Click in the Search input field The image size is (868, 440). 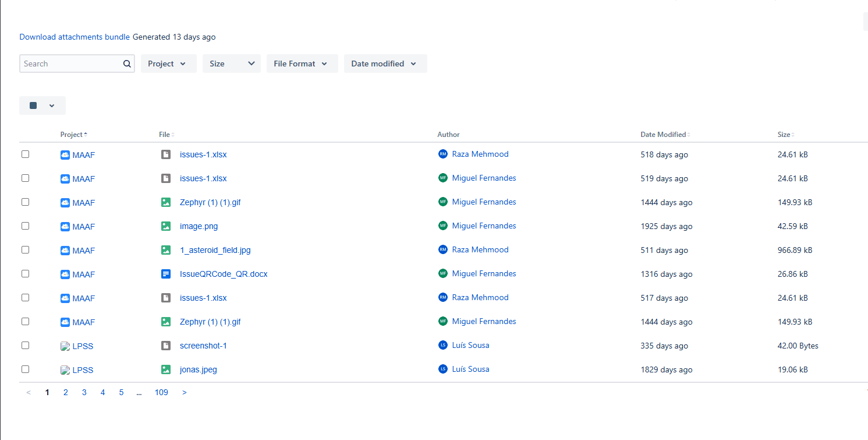pyautogui.click(x=70, y=64)
